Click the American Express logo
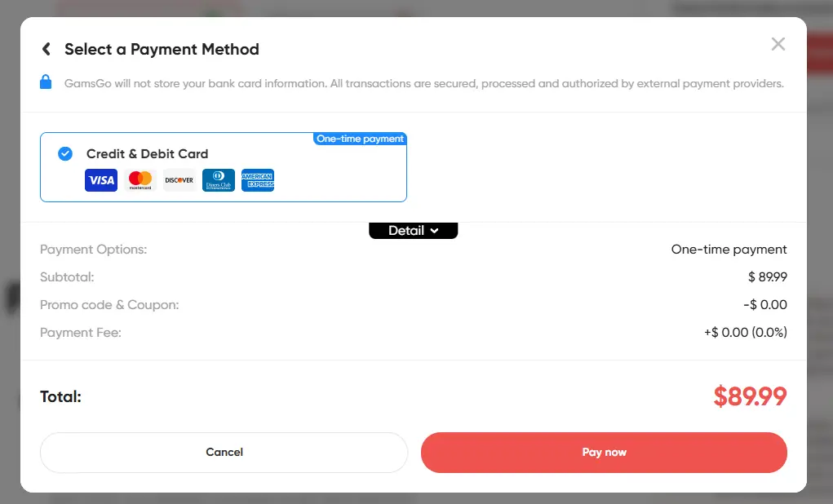Screen dimensions: 833x504 [258, 180]
